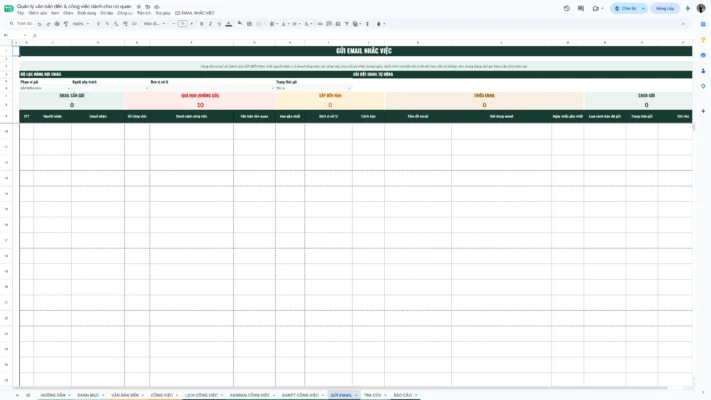Open the Dữ liệu menu

(107, 13)
